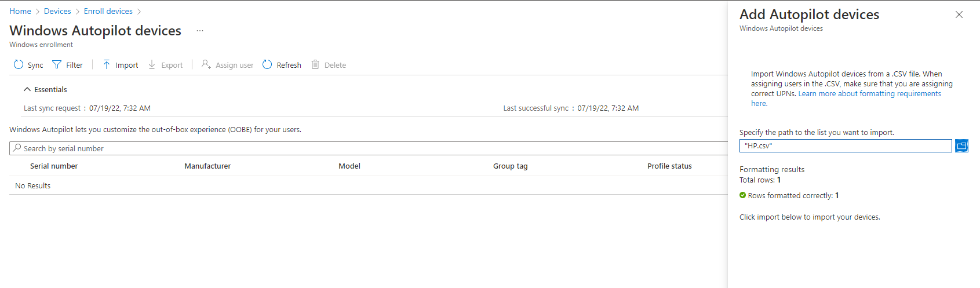Screen dimensions: 980x288
Task: Collapse the Essentials section
Action: click(27, 89)
